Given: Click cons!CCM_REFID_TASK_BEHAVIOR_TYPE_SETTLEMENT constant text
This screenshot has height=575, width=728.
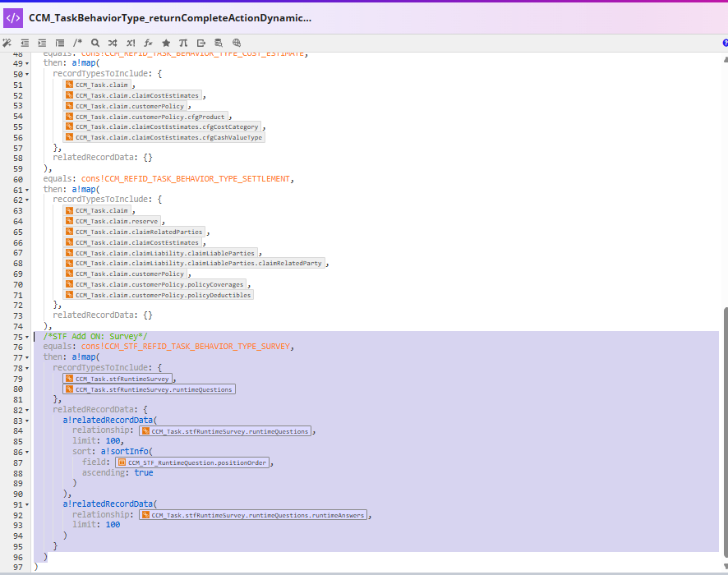Looking at the screenshot, I should click(186, 179).
